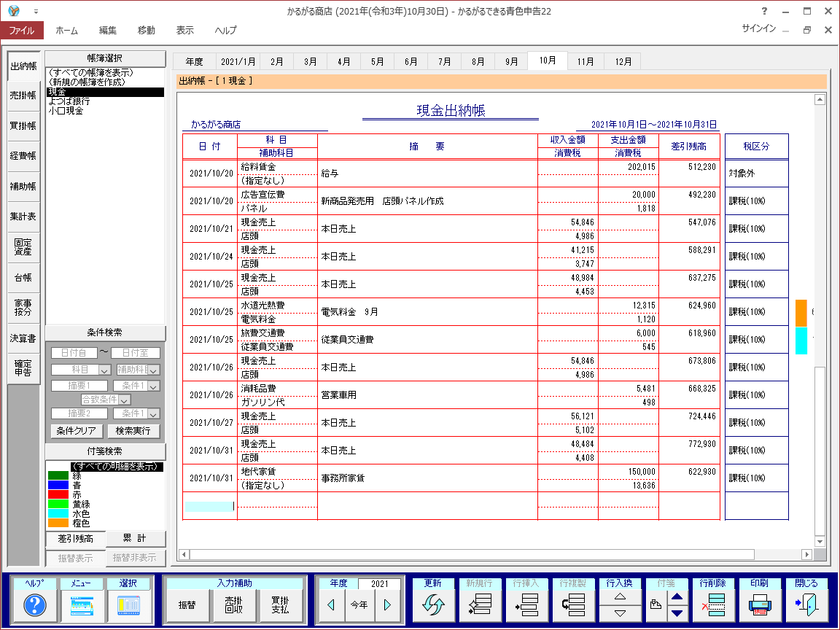Click the 行挿入 insert row icon
840x630 pixels.
(x=526, y=605)
